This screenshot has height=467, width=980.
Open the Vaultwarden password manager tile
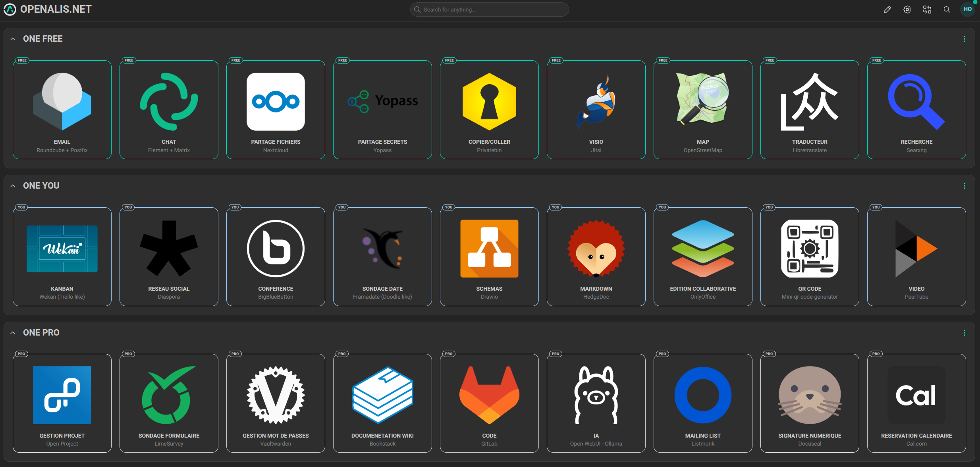(276, 403)
